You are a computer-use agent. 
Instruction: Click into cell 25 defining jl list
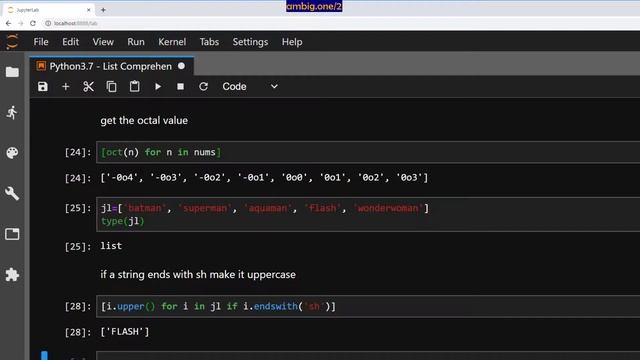click(368, 215)
